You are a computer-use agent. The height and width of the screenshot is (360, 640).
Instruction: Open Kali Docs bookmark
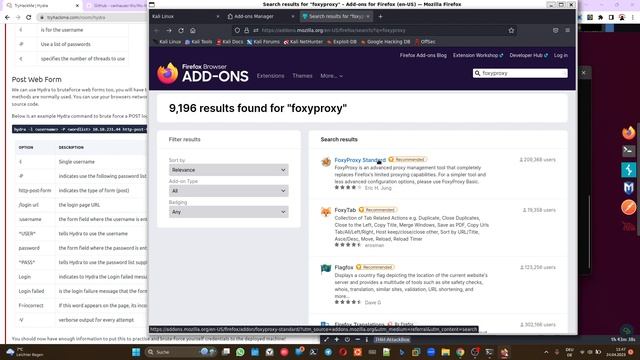pos(230,42)
